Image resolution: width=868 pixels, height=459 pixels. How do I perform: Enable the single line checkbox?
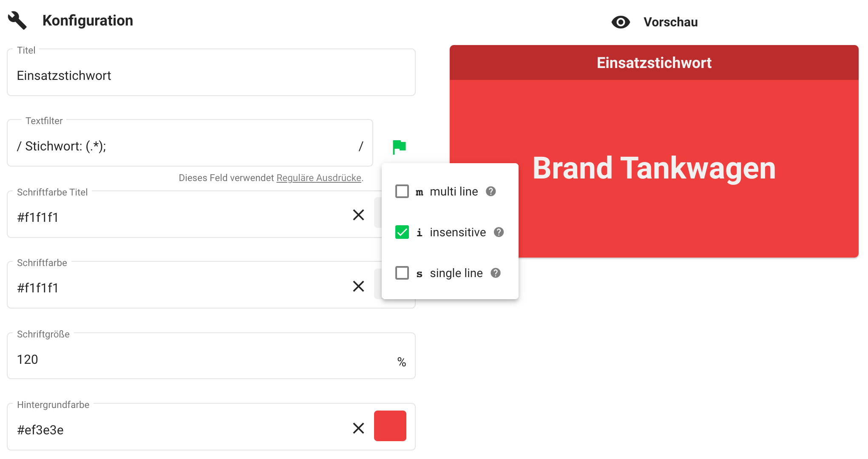[402, 273]
